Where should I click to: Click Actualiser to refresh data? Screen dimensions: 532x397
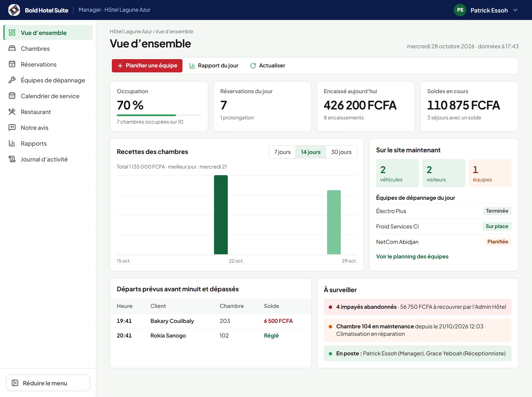click(267, 66)
